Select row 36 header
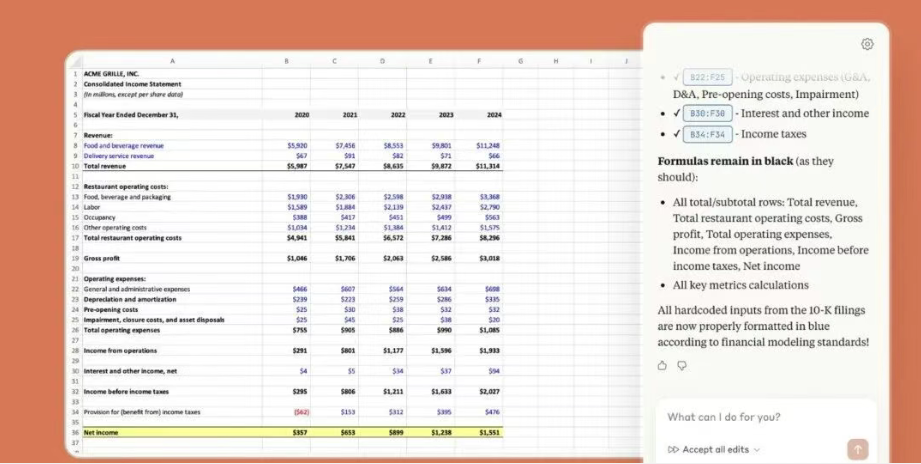 [75, 432]
